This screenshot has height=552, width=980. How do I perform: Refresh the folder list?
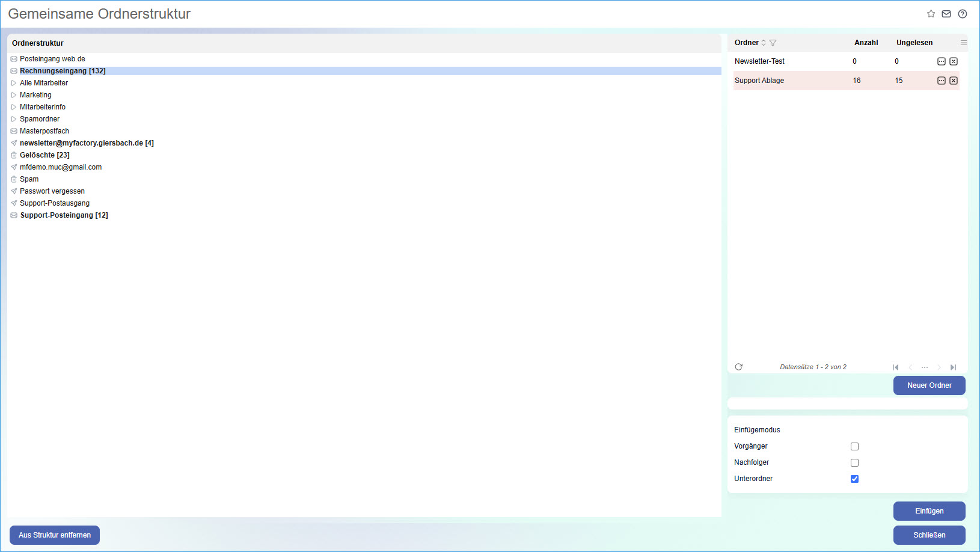[x=739, y=367]
